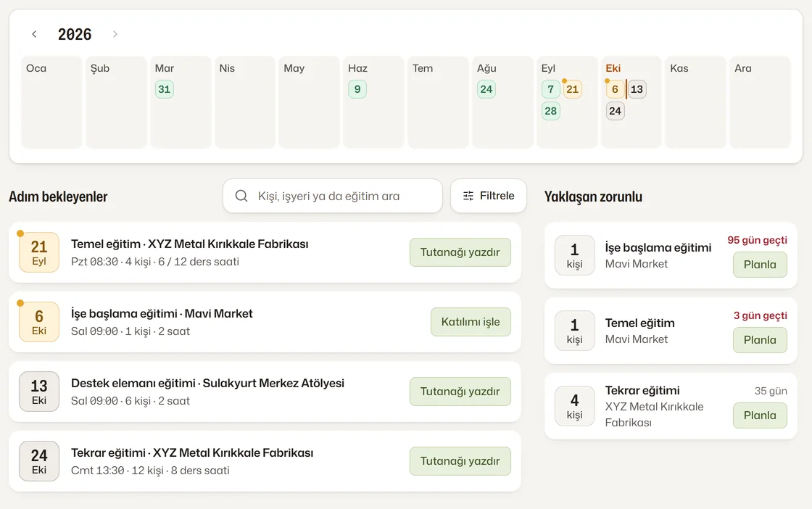The image size is (812, 509).
Task: Click Planla for Tekrar eğitimi 35 gün
Action: [760, 415]
